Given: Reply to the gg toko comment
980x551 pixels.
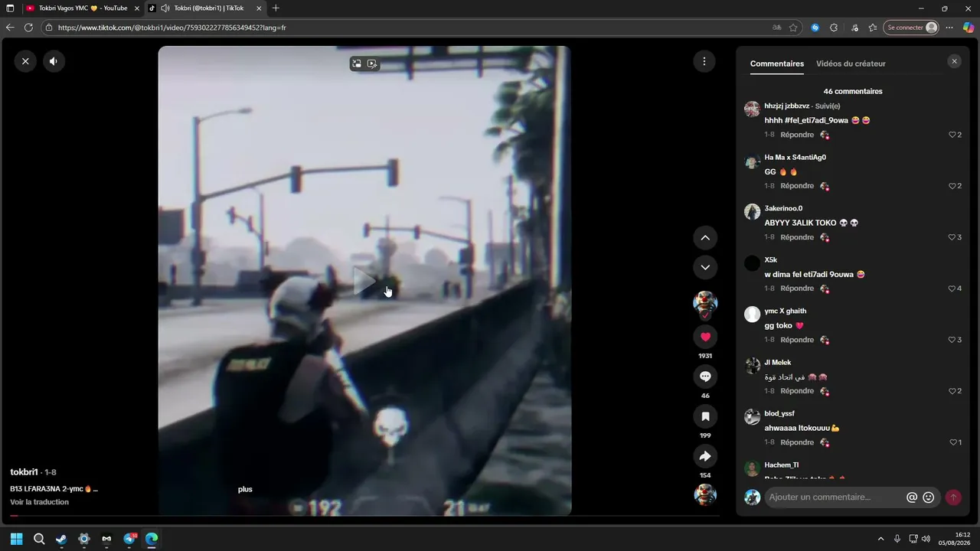Looking at the screenshot, I should point(797,340).
